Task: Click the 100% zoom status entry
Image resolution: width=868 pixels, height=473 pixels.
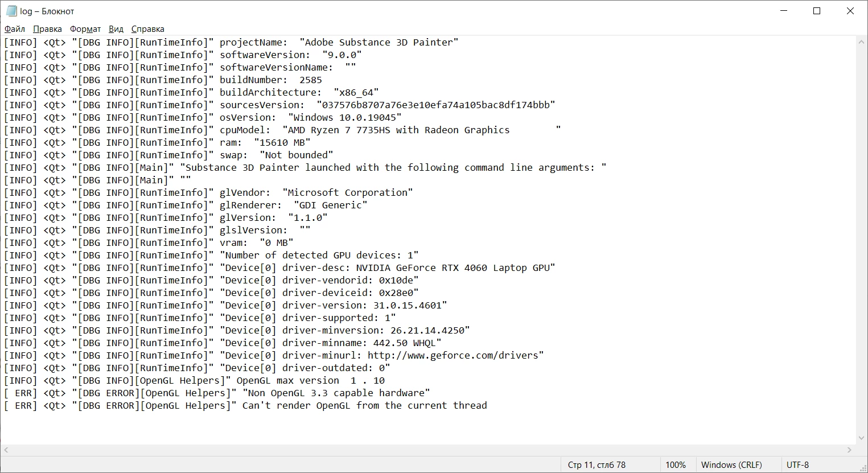Action: coord(676,465)
